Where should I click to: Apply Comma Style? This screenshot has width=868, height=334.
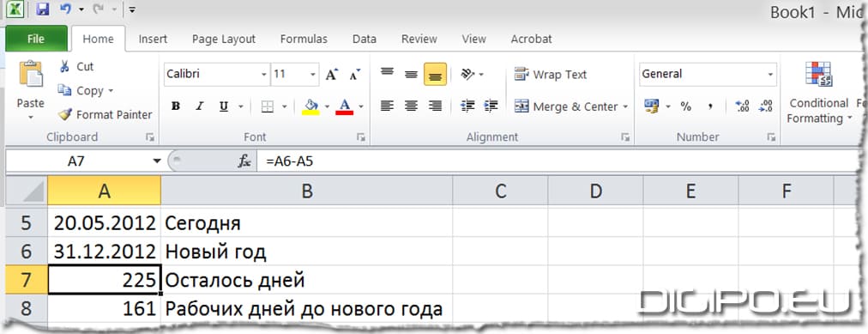tap(710, 106)
